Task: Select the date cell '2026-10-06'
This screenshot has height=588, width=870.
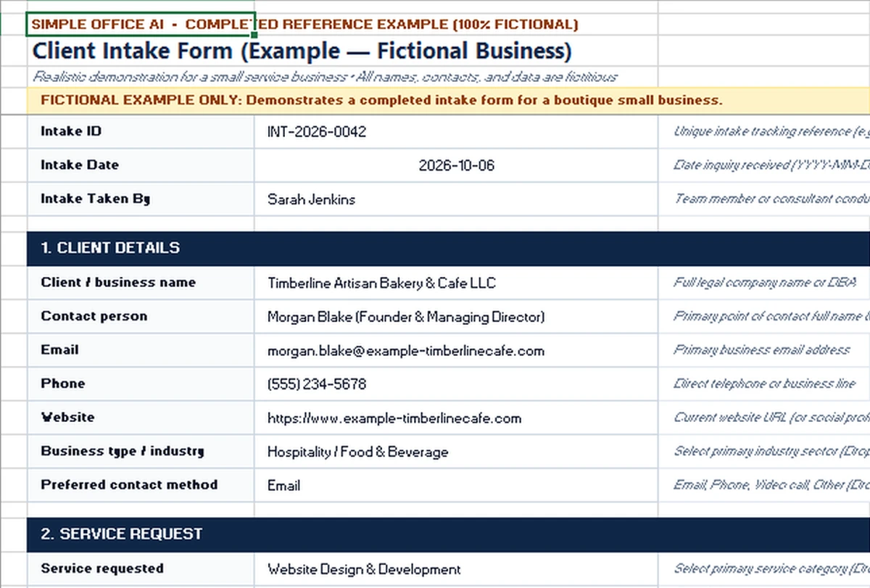Action: point(456,165)
